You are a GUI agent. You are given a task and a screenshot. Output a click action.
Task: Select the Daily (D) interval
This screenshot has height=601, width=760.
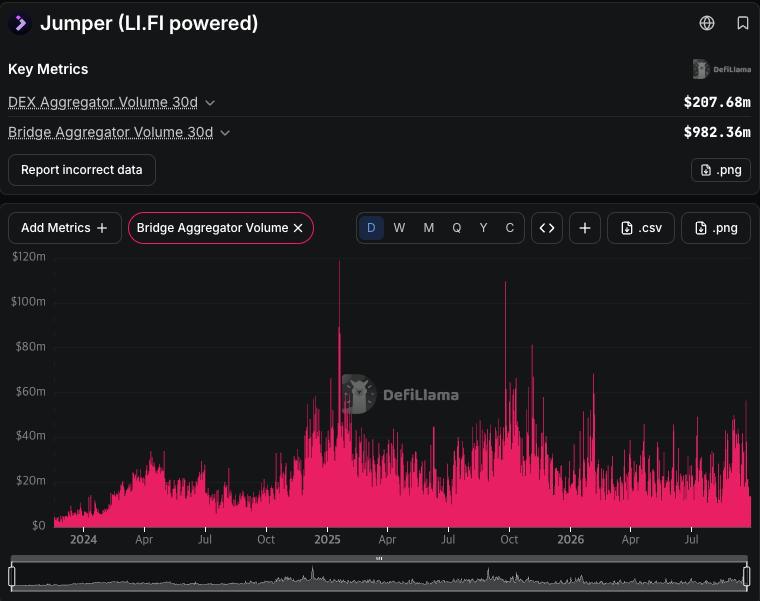[371, 228]
